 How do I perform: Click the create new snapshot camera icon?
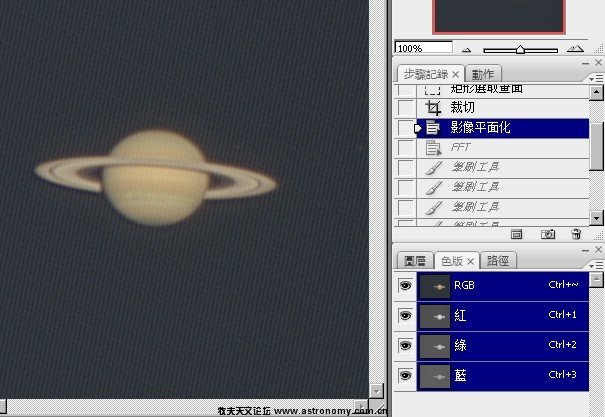click(x=548, y=234)
